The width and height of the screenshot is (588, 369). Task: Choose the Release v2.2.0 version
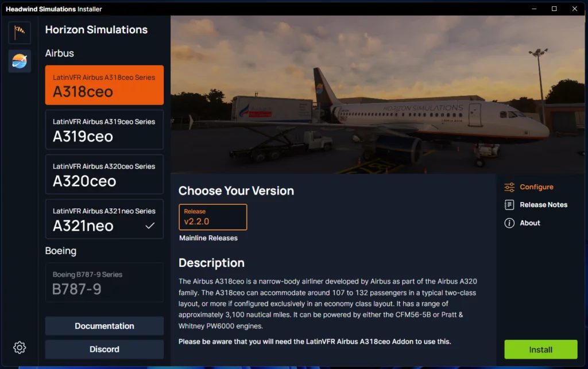pyautogui.click(x=212, y=217)
